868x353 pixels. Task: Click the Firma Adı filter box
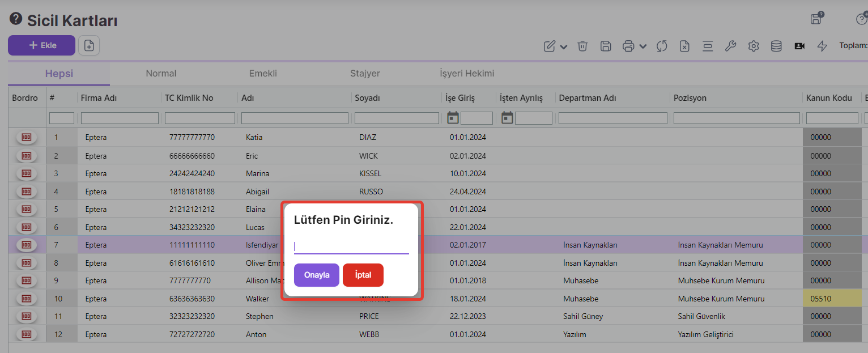tap(120, 118)
